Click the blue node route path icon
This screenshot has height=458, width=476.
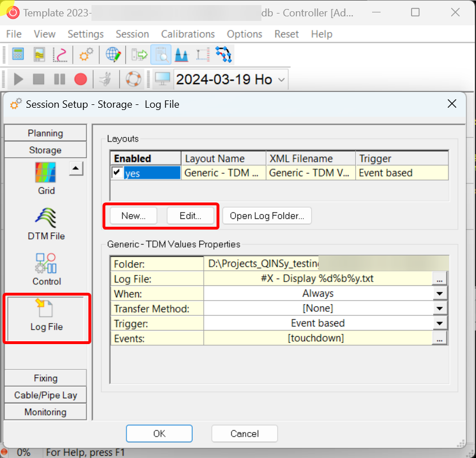point(224,55)
